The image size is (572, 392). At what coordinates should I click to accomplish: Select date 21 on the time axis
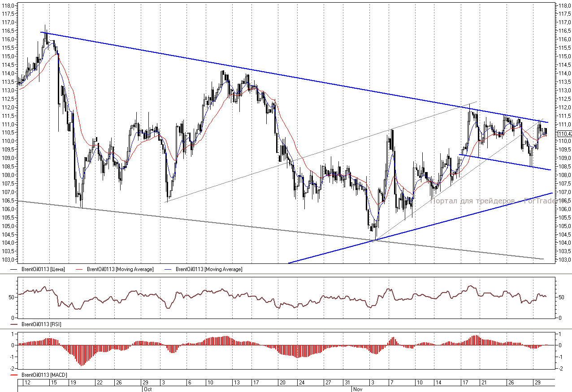coord(484,383)
